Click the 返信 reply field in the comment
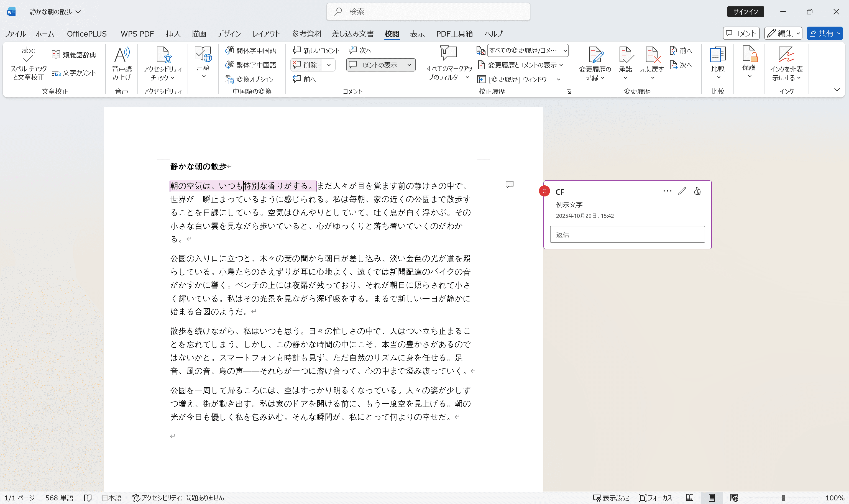The height and width of the screenshot is (504, 849). pos(627,234)
